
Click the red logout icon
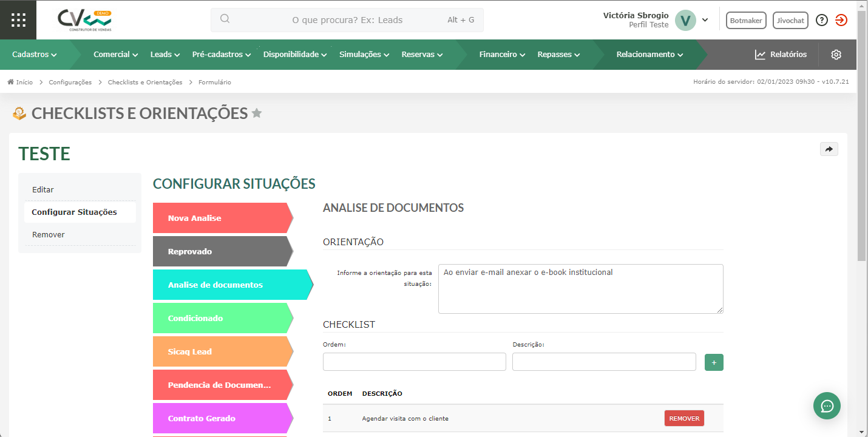click(841, 20)
